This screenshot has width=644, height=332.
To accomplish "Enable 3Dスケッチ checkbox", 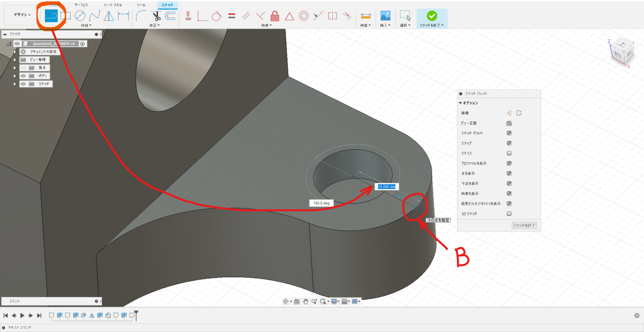I will [509, 213].
